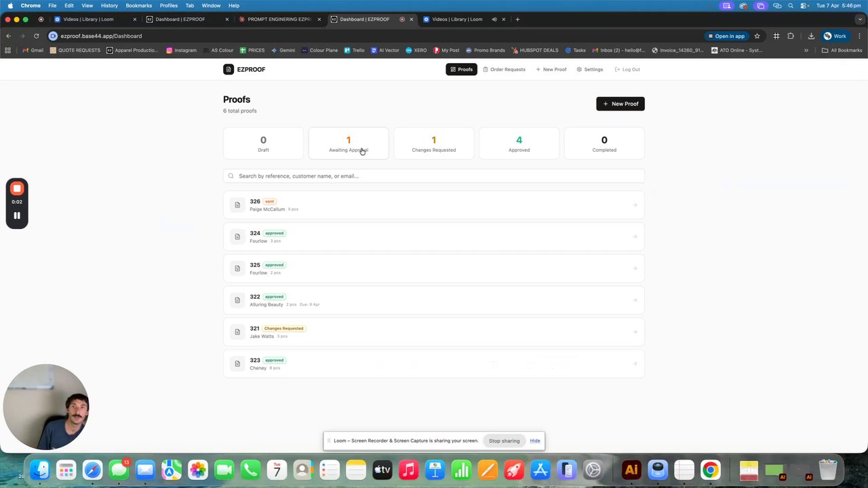Open Gmail bookmark
The width and height of the screenshot is (868, 488).
click(x=33, y=50)
